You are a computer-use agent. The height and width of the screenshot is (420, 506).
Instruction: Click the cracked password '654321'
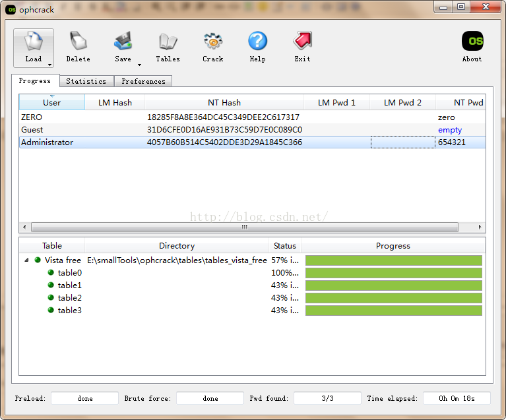point(452,142)
